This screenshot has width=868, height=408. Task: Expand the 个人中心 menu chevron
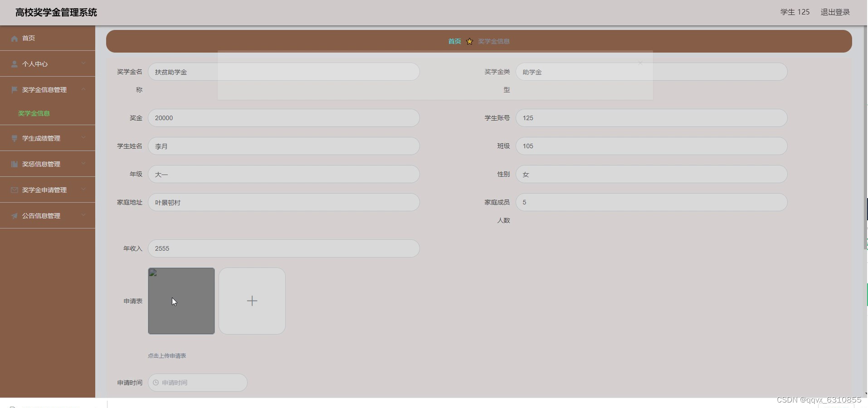(83, 63)
